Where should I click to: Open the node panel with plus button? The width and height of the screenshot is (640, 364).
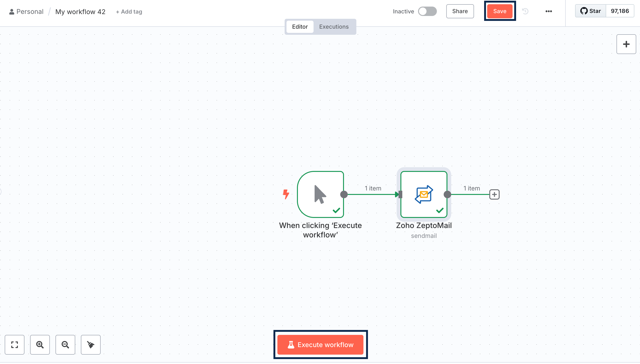pos(626,44)
